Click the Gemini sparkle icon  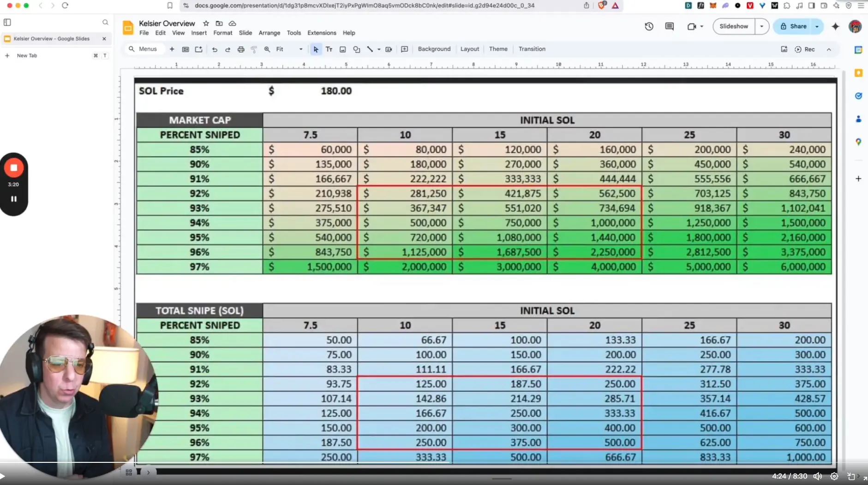835,26
